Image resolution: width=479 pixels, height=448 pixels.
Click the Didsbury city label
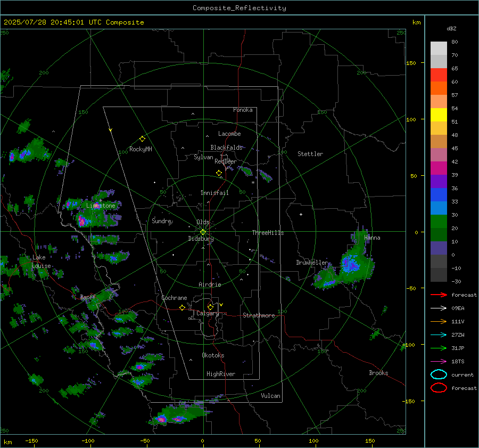(201, 239)
